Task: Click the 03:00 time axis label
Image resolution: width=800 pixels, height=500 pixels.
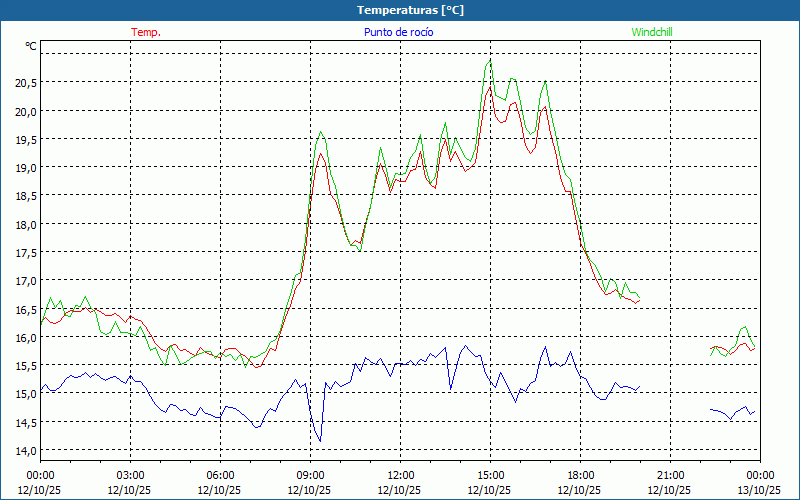Action: pos(131,475)
